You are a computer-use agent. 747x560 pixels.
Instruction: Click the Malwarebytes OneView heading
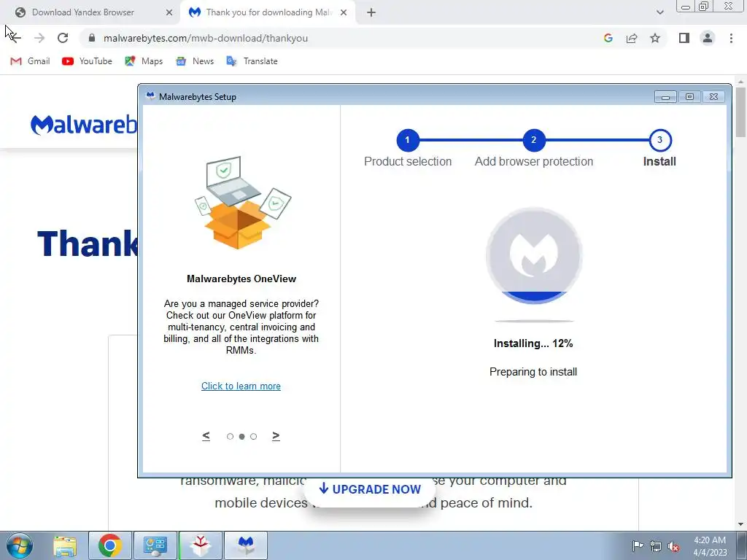tap(241, 279)
